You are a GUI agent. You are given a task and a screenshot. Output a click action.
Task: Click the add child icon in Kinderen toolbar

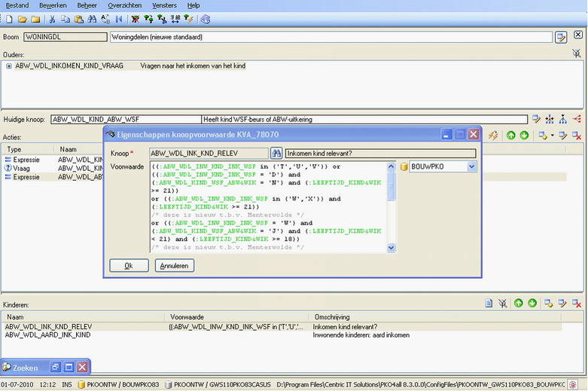[549, 303]
